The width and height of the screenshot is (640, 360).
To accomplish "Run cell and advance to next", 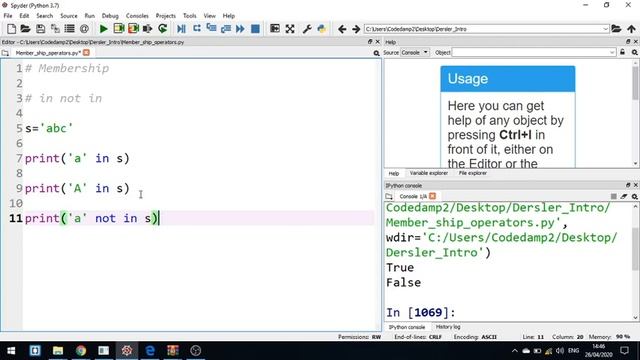I will (x=133, y=29).
